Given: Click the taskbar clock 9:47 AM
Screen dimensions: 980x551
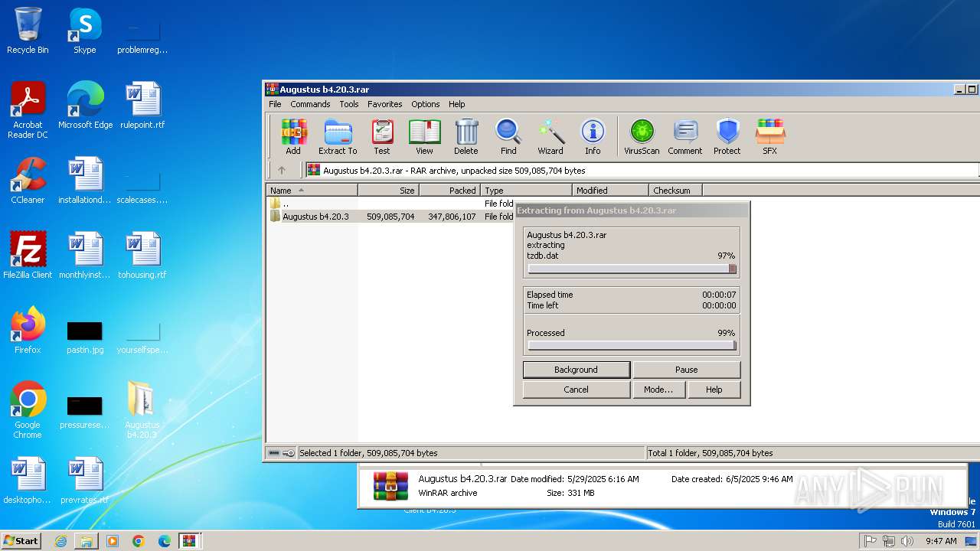Looking at the screenshot, I should coord(941,541).
